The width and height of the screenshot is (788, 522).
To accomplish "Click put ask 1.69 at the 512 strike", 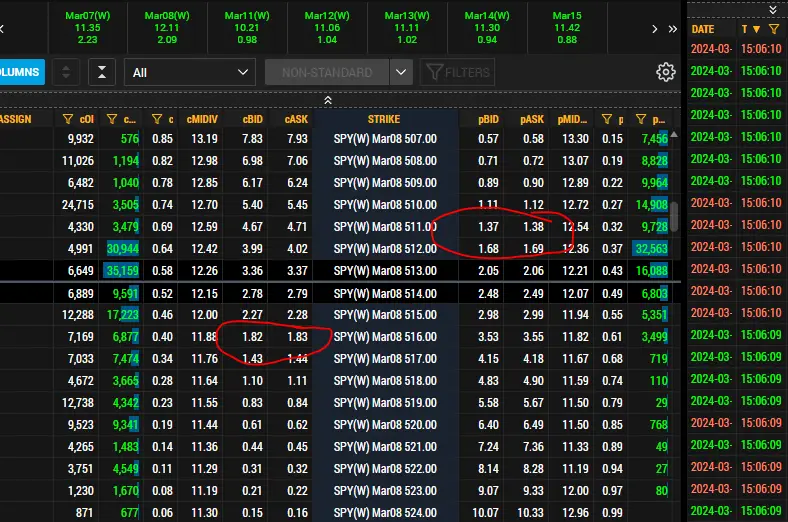I will point(533,249).
